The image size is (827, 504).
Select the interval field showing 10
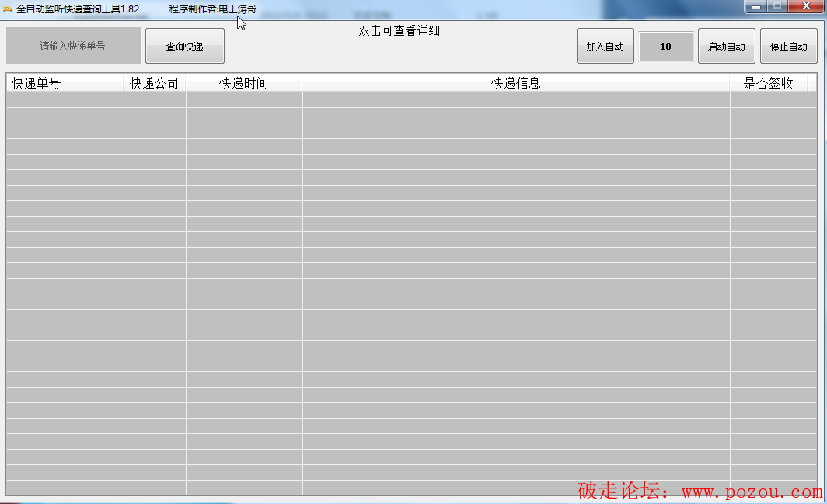pos(666,47)
